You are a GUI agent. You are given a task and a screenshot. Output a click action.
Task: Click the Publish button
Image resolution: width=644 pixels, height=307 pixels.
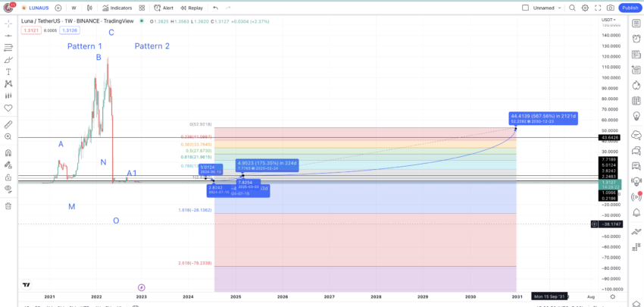tap(630, 8)
